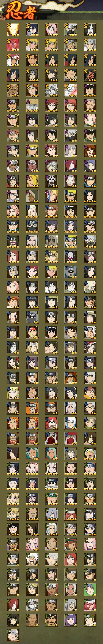The image size is (103, 644).
Task: Choose the B-rank Kimimaro with red forehead dots
Action: pyautogui.click(x=32, y=242)
